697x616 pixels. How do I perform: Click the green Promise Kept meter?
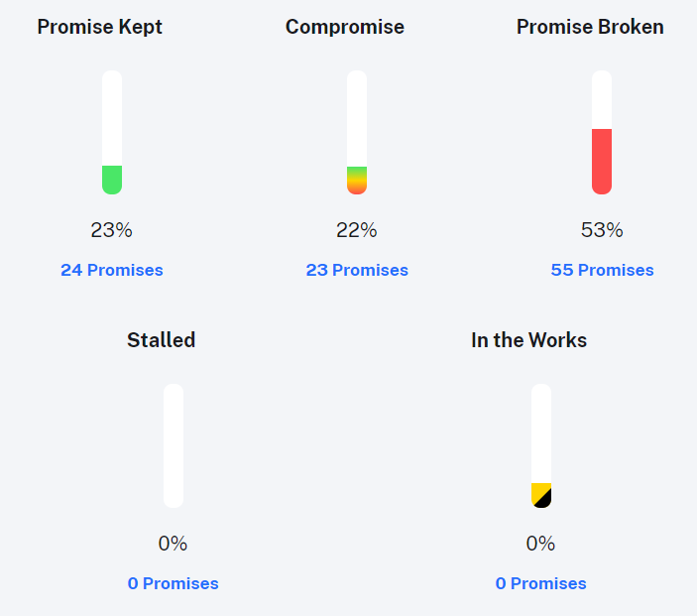(x=112, y=133)
